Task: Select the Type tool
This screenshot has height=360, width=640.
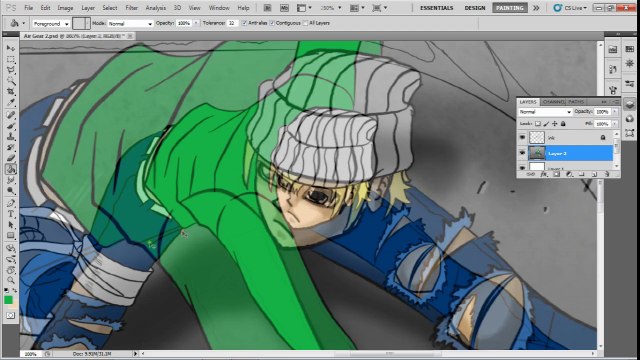Action: 11,214
